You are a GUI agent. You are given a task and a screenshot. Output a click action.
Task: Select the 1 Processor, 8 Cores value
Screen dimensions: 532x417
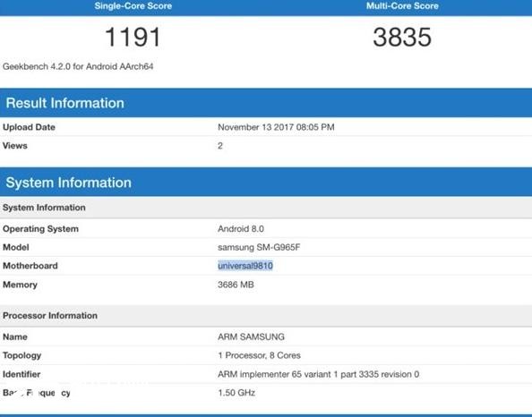click(259, 355)
